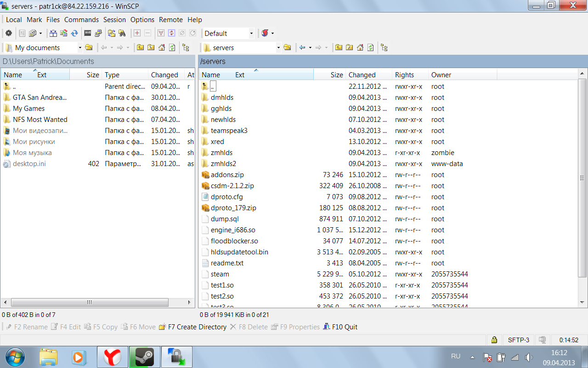The height and width of the screenshot is (368, 588).
Task: Open the Files menu
Action: coord(53,20)
